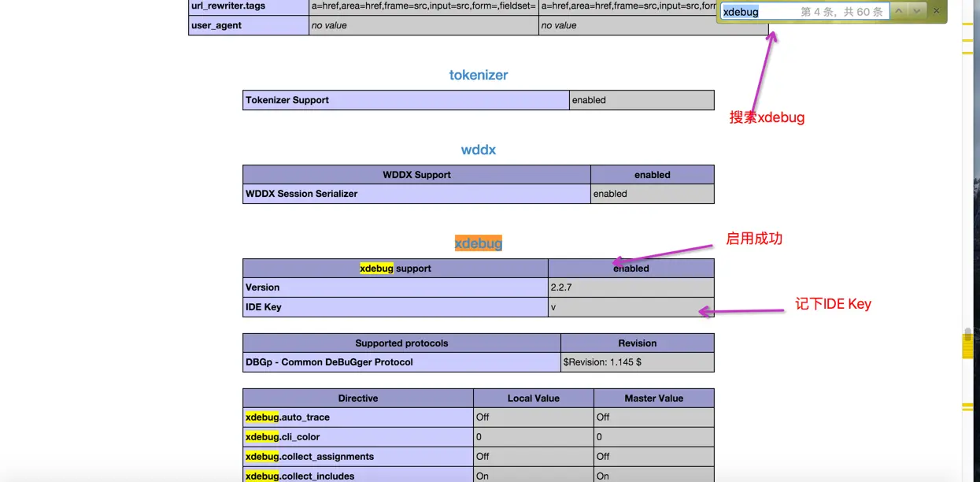The image size is (980, 482).
Task: Select the 'IDE Key' row label
Action: pyautogui.click(x=395, y=307)
